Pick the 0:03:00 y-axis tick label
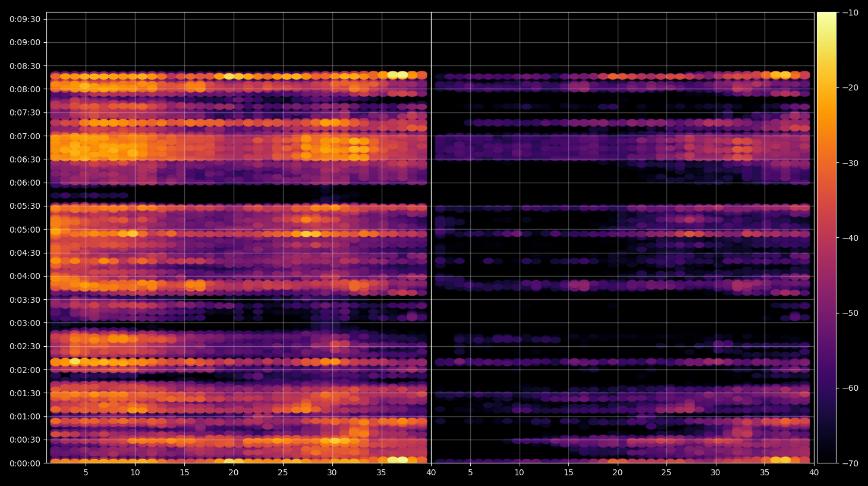 tap(25, 323)
